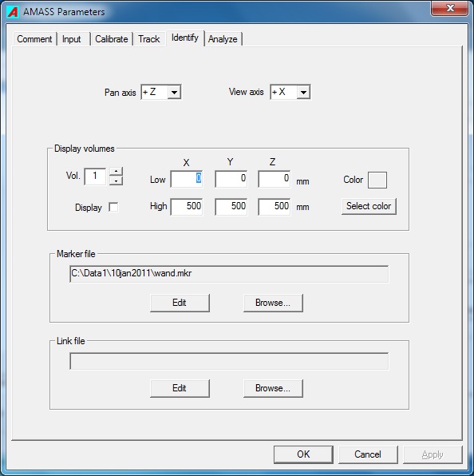This screenshot has height=476, width=474.
Task: Open the Track tab
Action: point(149,39)
